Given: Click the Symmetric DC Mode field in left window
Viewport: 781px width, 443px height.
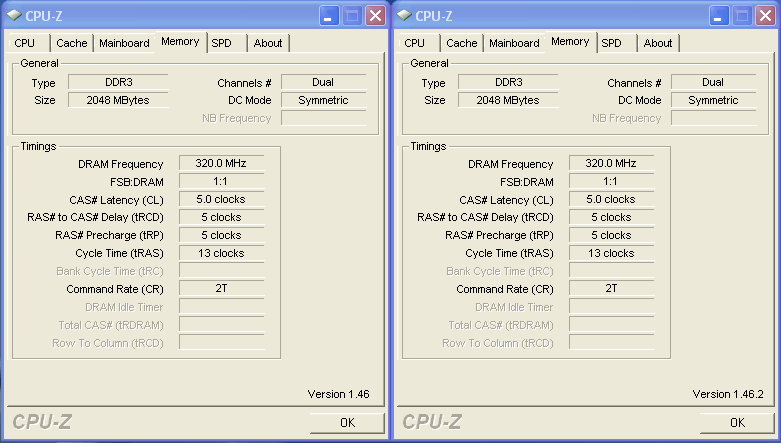Looking at the screenshot, I should [323, 100].
